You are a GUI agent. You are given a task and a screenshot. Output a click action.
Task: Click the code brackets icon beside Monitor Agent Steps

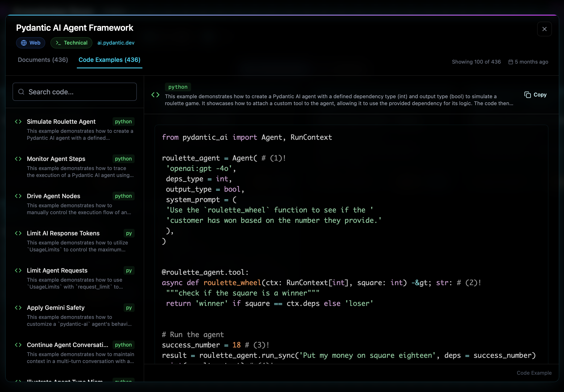pyautogui.click(x=18, y=159)
